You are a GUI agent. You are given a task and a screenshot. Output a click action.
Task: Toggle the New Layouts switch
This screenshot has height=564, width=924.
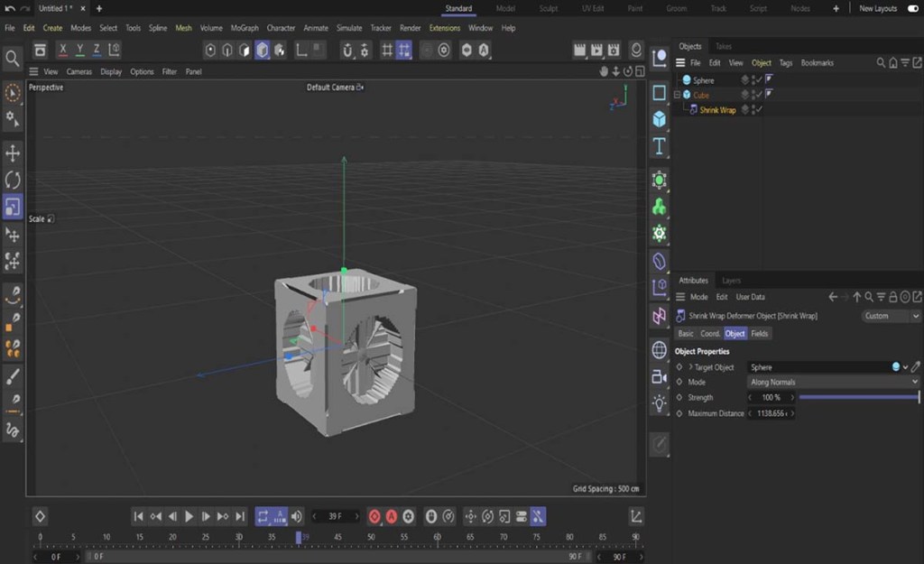coord(912,8)
